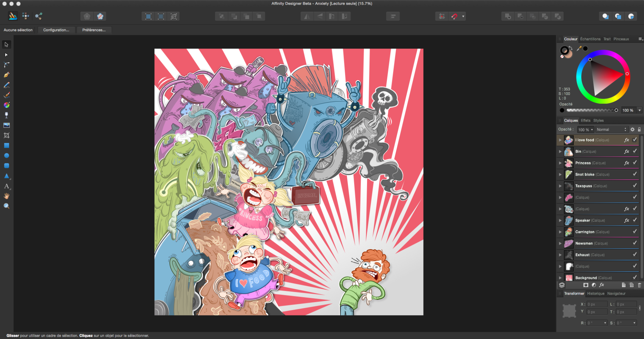Select the Transparency tool

[6, 115]
